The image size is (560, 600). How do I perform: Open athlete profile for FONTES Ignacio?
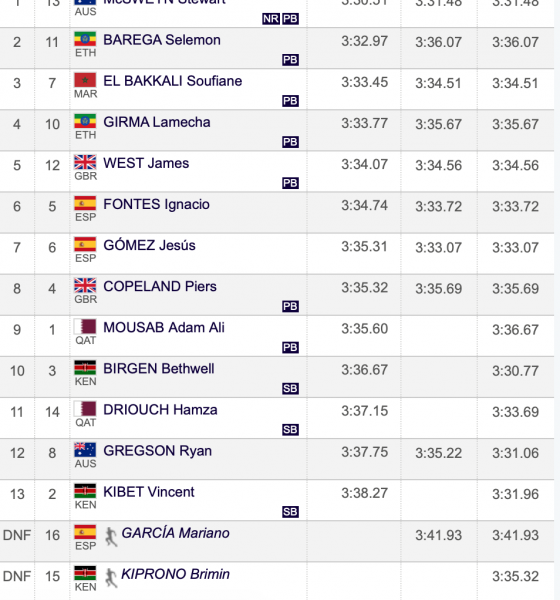[x=157, y=204]
